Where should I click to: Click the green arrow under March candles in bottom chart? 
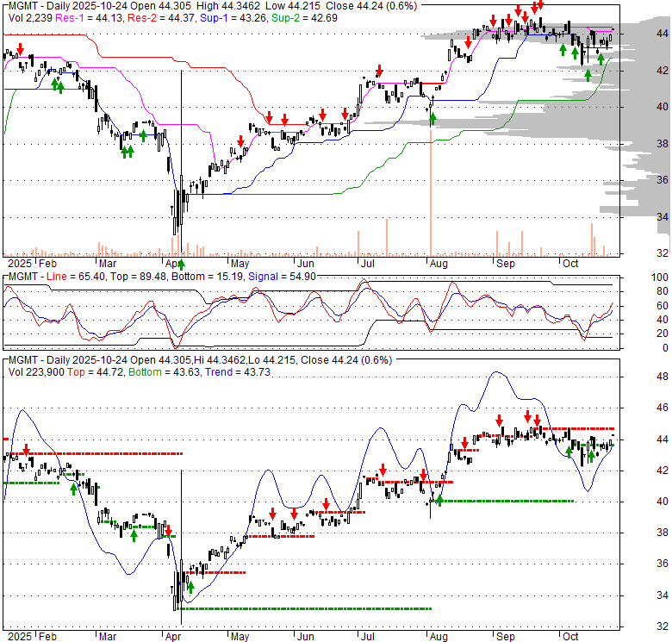pos(134,535)
